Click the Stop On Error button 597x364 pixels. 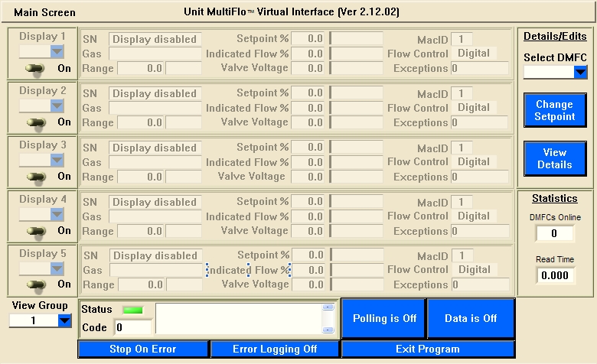(143, 349)
